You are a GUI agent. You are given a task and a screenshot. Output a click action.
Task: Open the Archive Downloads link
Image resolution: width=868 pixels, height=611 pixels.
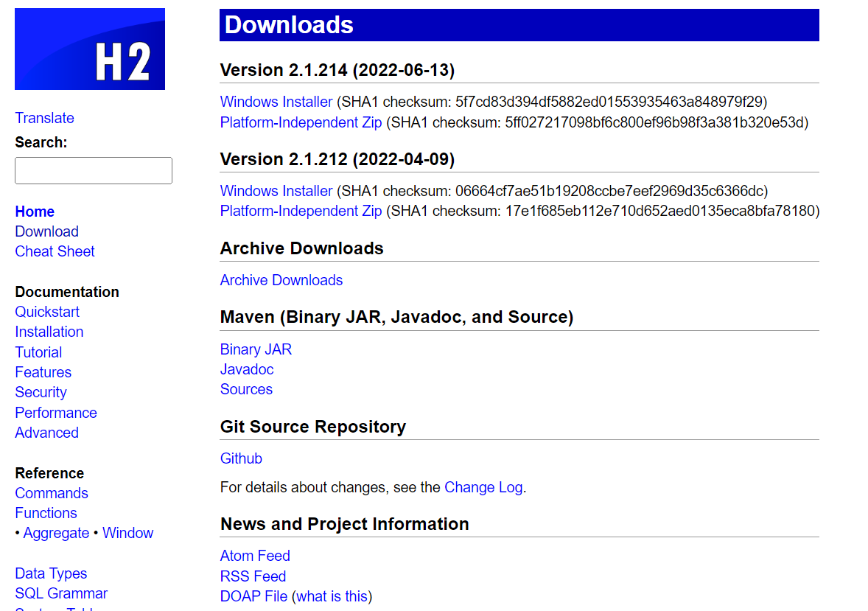pyautogui.click(x=281, y=280)
